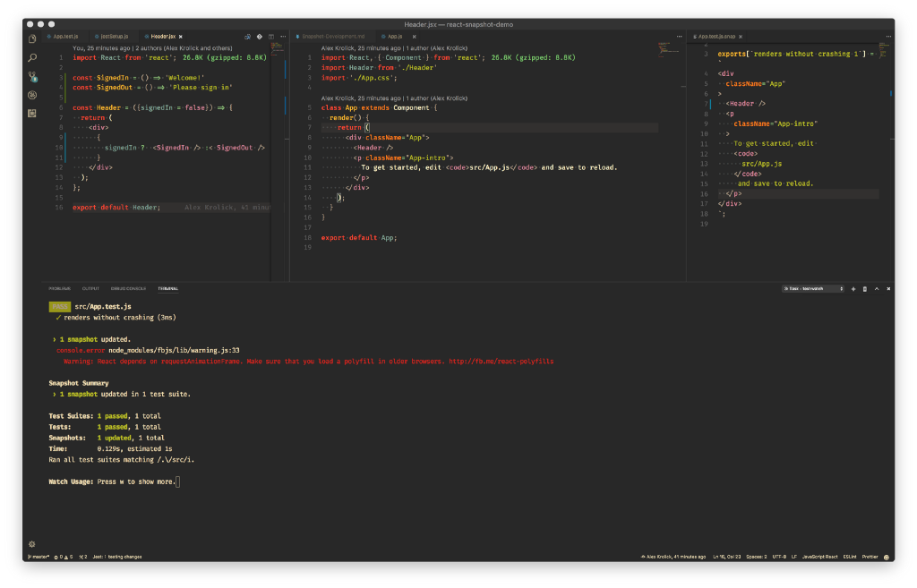Close the App.js editor tab

click(x=414, y=37)
